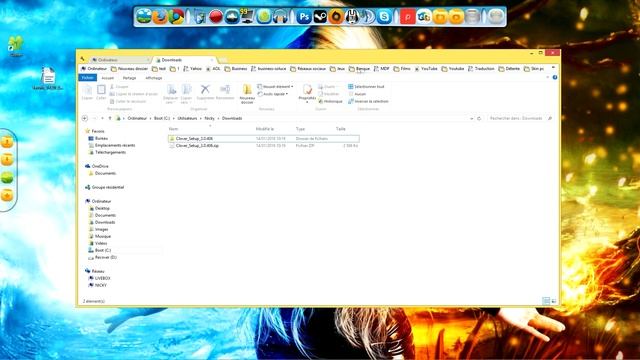The width and height of the screenshot is (640, 360).
Task: Click the Coller paste icon
Action: (x=101, y=92)
